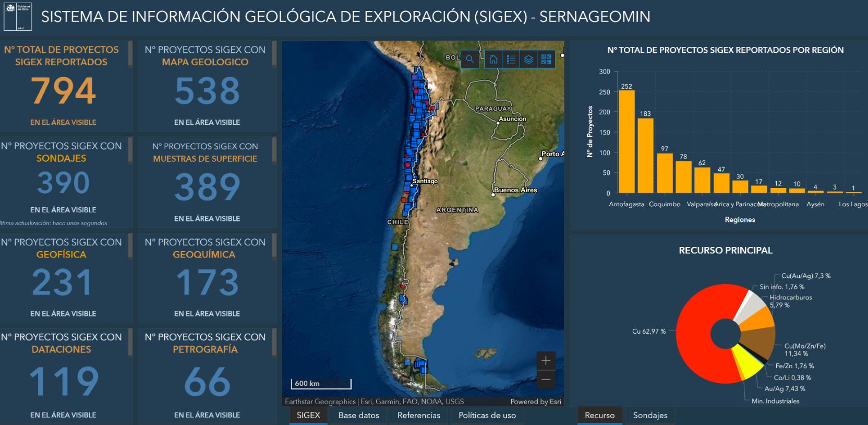Select the bar labeled 78
Image resolution: width=868 pixels, height=425 pixels.
click(x=683, y=177)
